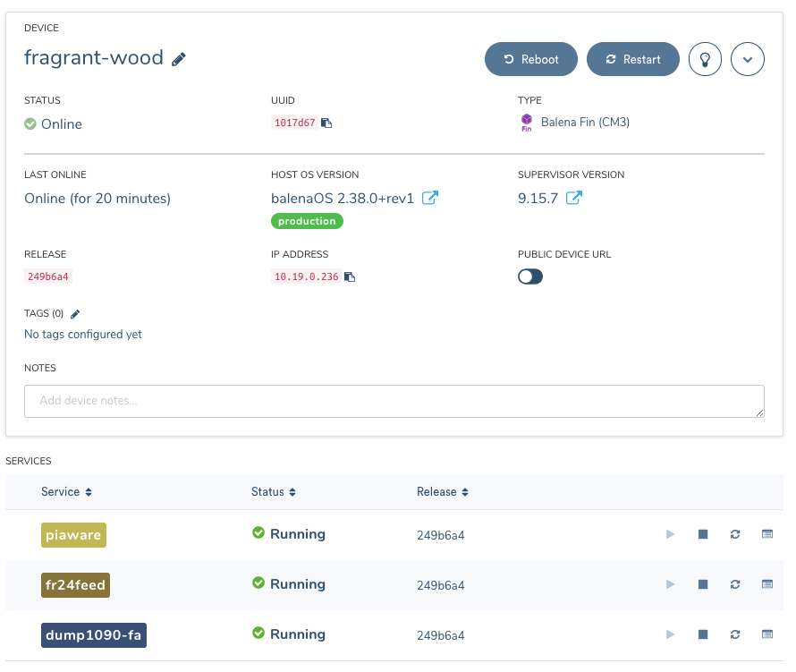Open the device actions chevron dropdown

tap(748, 59)
